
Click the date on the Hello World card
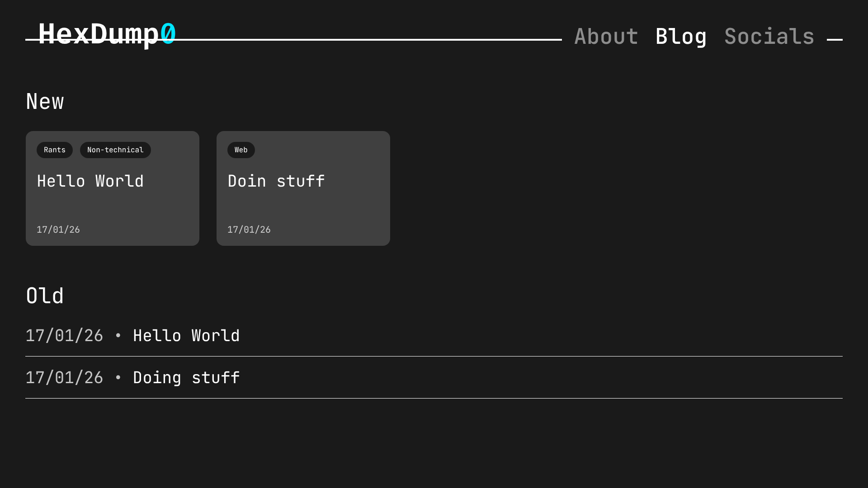coord(58,230)
